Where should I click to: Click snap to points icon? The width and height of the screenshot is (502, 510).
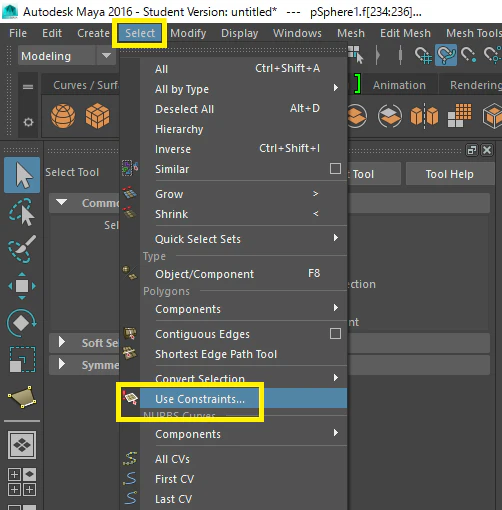(x=469, y=55)
